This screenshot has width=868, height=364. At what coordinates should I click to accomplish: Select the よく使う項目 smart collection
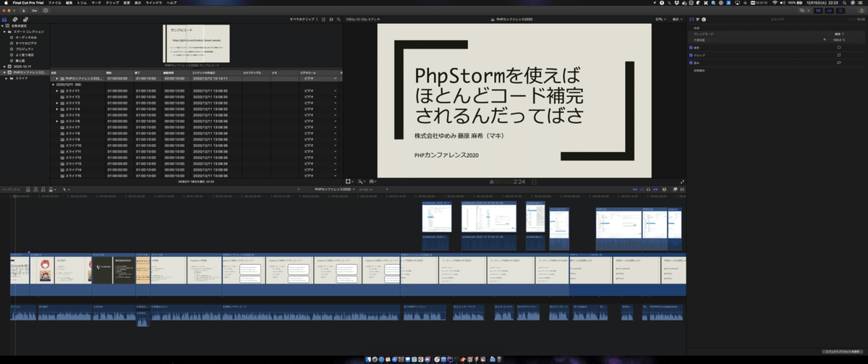pyautogui.click(x=25, y=55)
